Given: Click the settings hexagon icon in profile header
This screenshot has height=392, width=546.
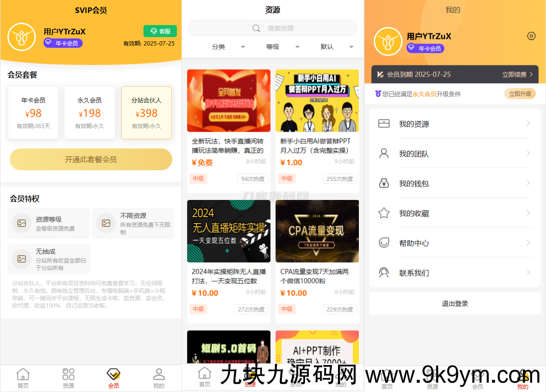Looking at the screenshot, I should tap(532, 36).
